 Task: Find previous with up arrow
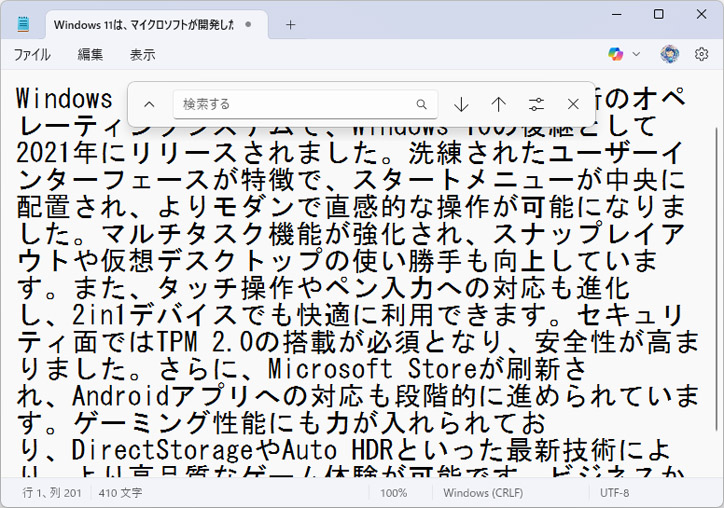pyautogui.click(x=499, y=104)
